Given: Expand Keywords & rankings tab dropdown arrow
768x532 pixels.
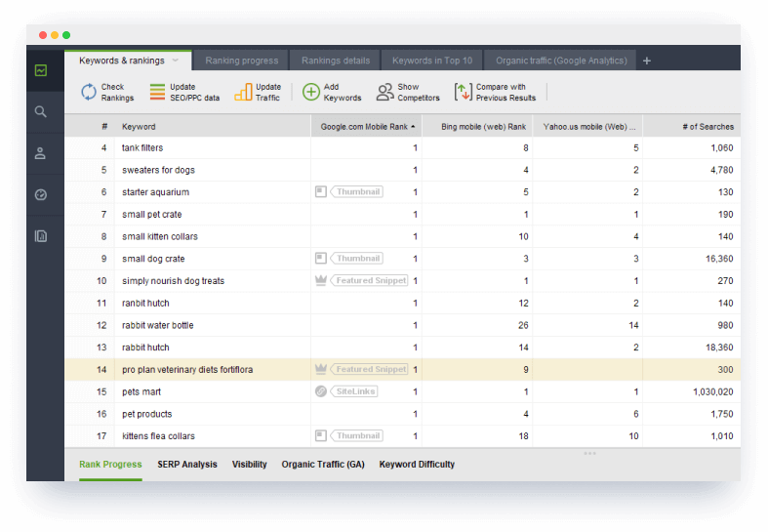Looking at the screenshot, I should click(x=176, y=61).
